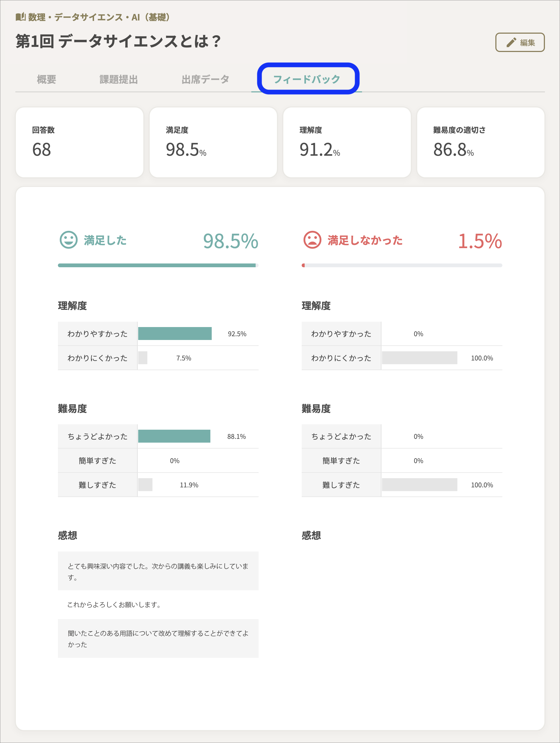
Task: Click the 回答数 68 card
Action: [80, 143]
